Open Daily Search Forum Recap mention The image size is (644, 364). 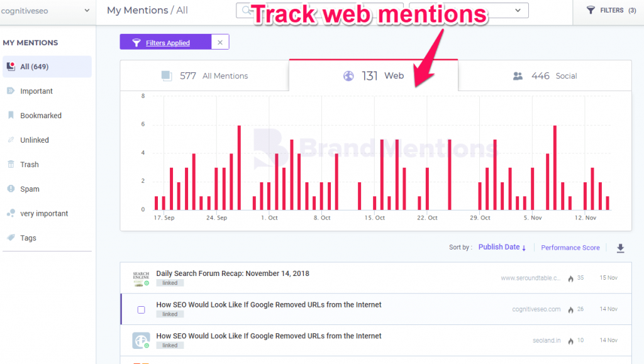click(x=233, y=273)
